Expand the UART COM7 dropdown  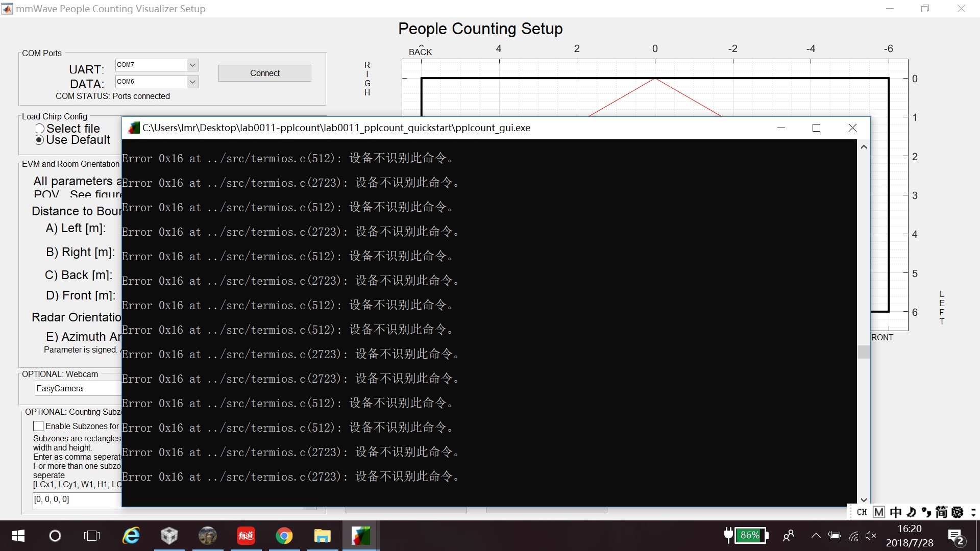tap(192, 65)
